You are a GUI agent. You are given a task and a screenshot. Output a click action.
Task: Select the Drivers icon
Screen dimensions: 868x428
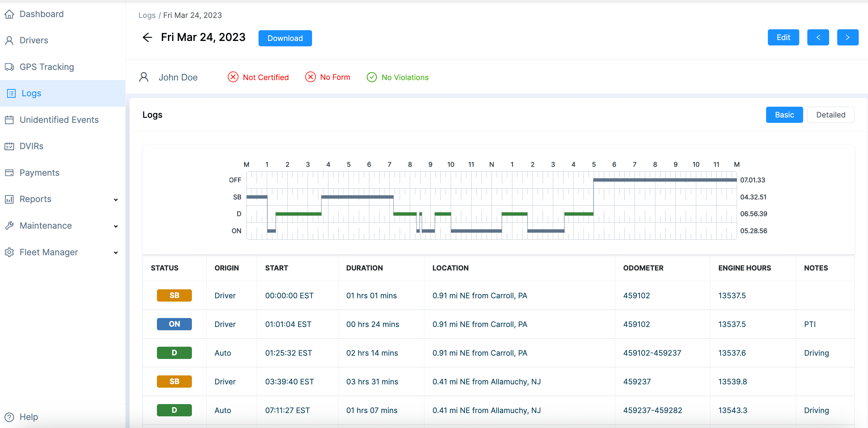pos(10,40)
